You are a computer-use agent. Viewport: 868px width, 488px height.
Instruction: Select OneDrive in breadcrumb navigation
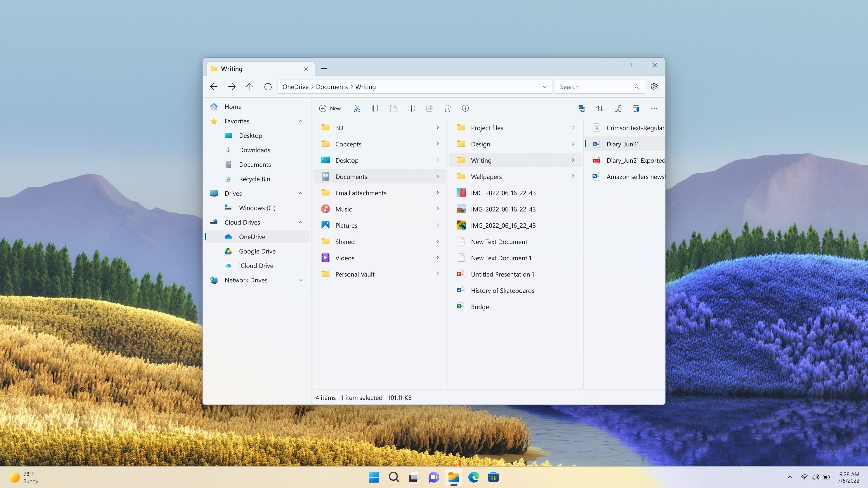[295, 86]
